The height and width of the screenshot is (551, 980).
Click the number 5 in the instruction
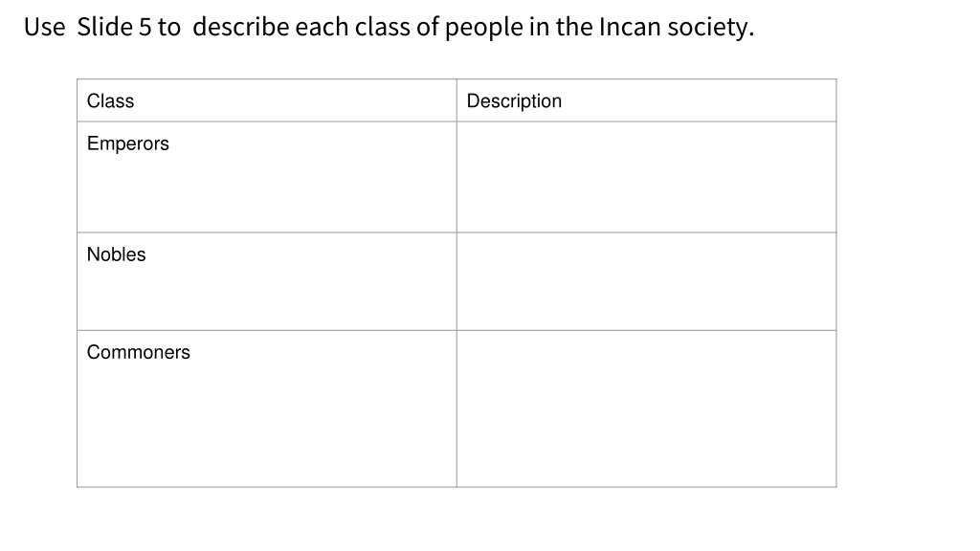point(145,27)
